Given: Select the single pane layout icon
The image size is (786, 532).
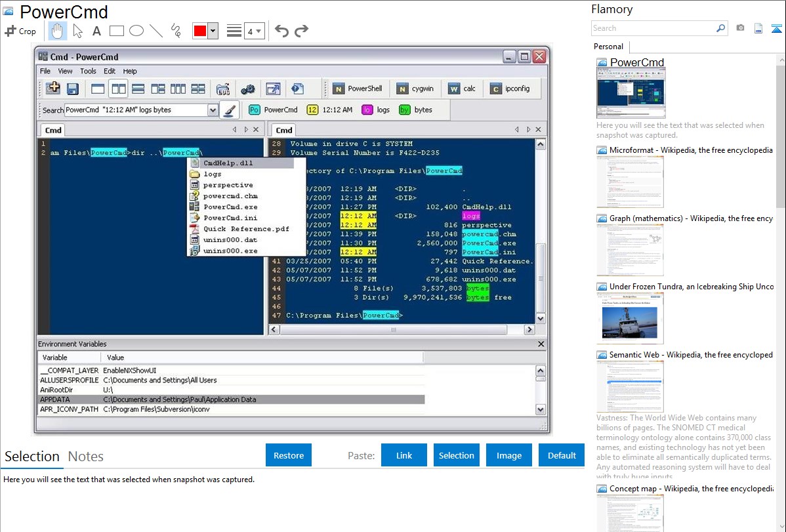Looking at the screenshot, I should pos(98,89).
